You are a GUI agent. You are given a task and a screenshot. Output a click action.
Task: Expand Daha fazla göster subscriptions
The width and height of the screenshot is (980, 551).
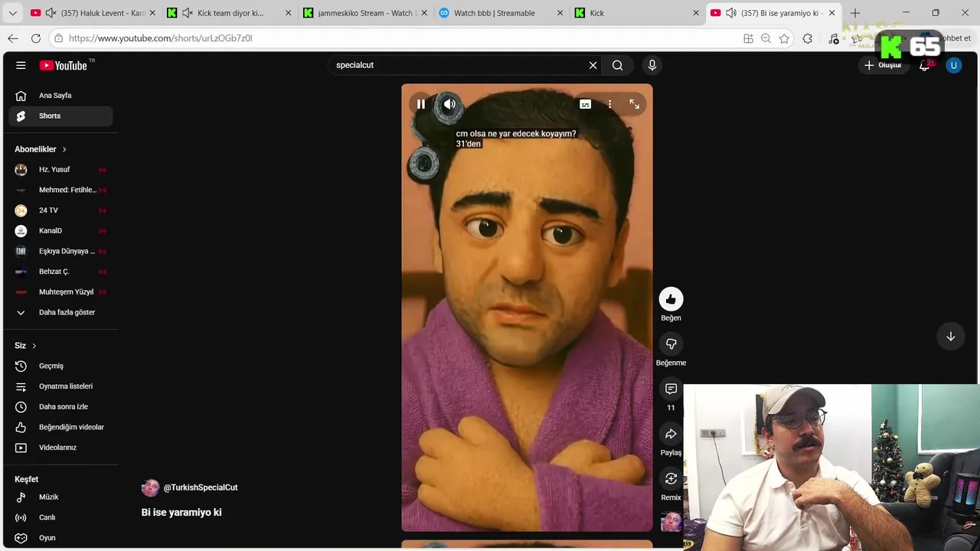60,312
